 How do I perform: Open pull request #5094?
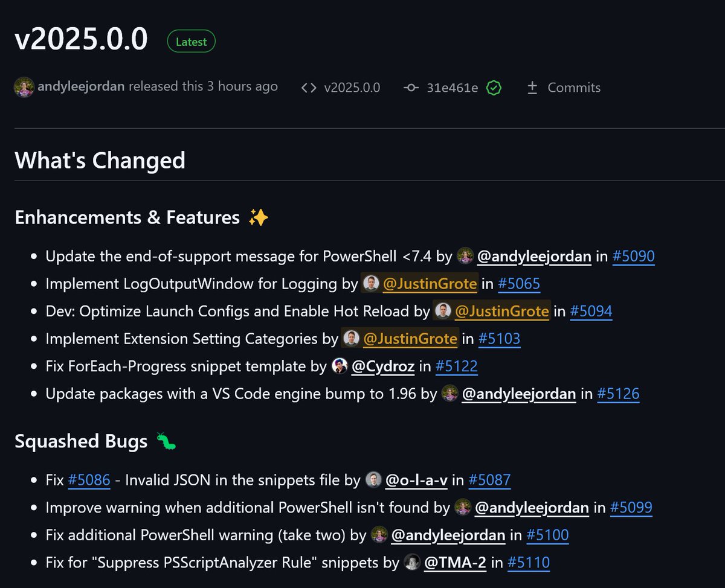point(591,312)
